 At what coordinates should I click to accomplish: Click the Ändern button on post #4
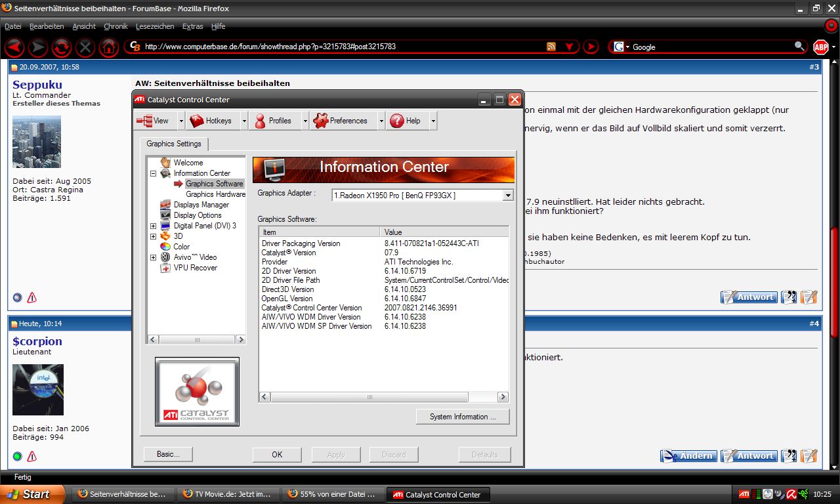pos(688,455)
